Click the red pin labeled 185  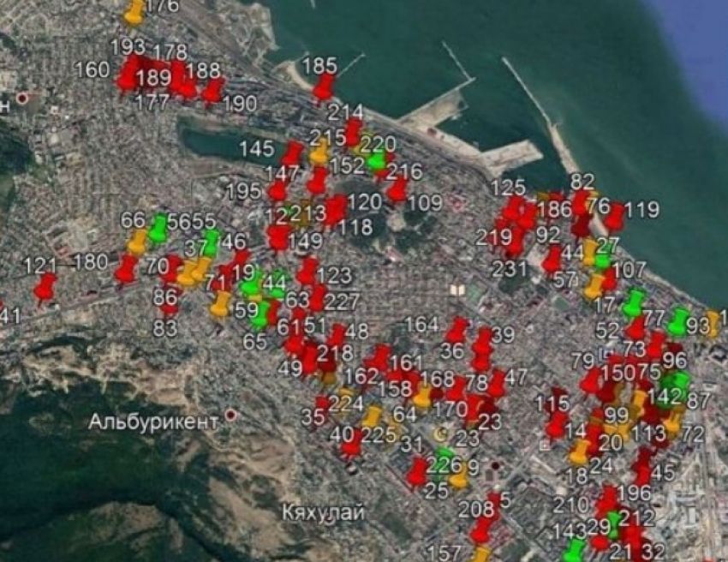(323, 87)
